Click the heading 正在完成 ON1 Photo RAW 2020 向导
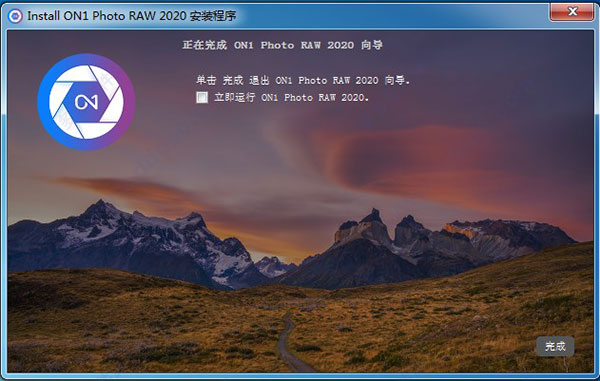Viewport: 600px width, 381px height. [282, 45]
